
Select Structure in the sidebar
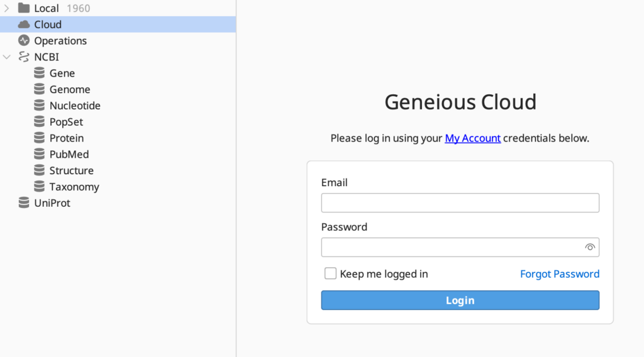click(71, 171)
